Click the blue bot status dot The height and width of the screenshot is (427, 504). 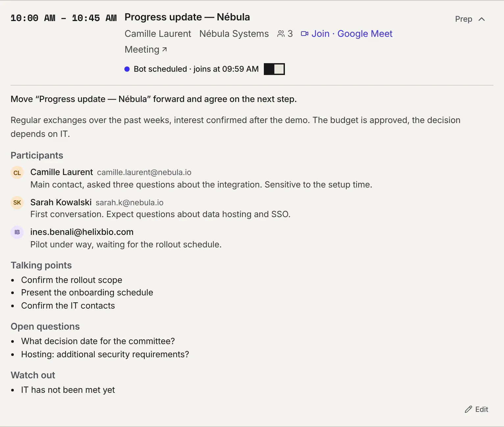[x=127, y=69]
